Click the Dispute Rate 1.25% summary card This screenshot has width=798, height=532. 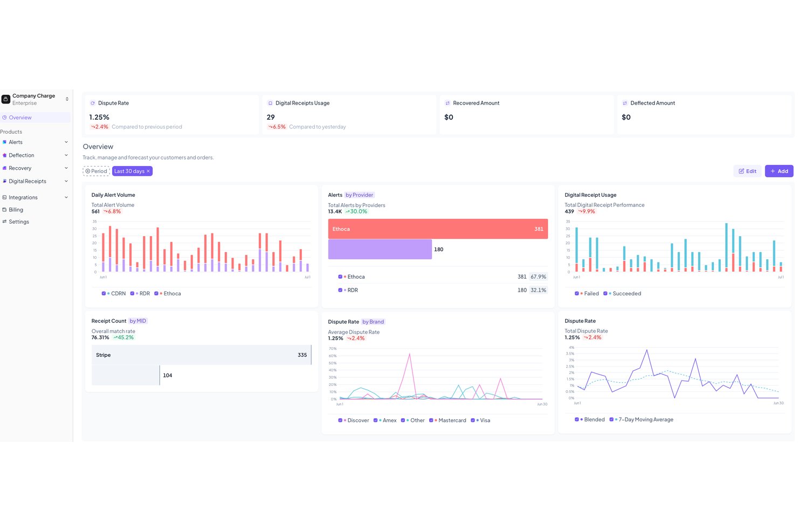point(171,115)
